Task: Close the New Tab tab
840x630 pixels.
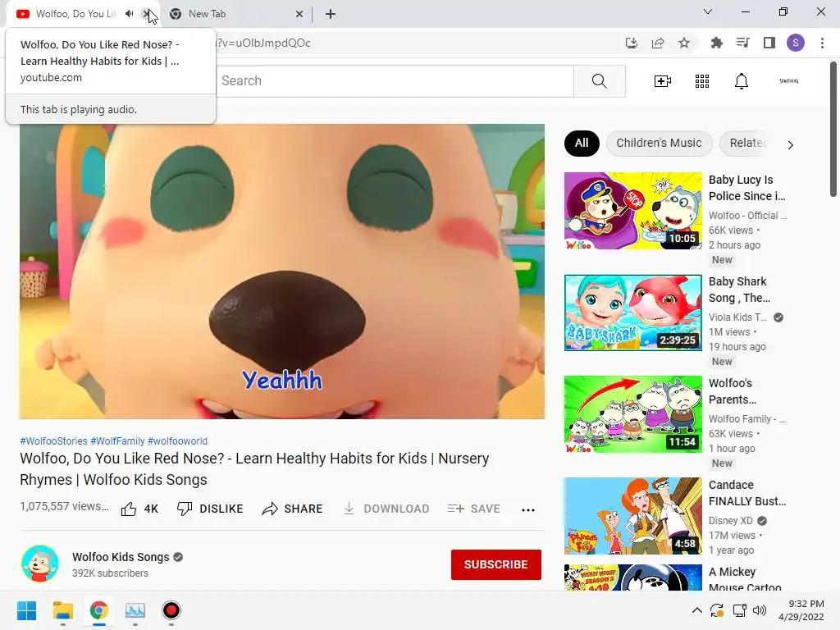Action: tap(299, 14)
